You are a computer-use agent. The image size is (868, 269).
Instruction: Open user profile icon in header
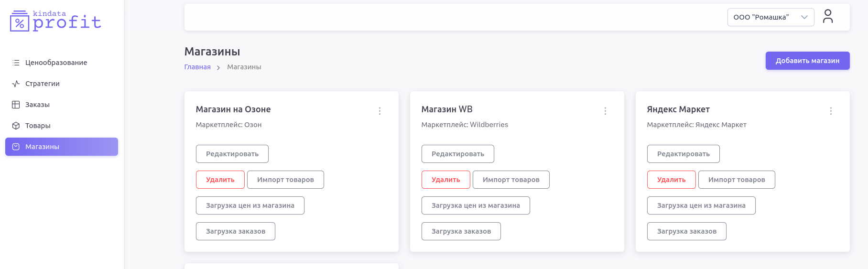point(828,17)
